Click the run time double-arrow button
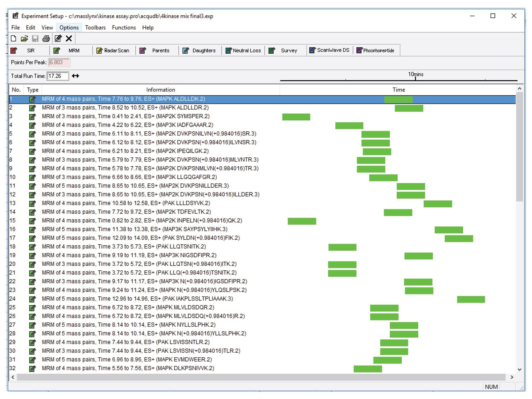Viewport: 532px width, 399px height. click(x=76, y=76)
